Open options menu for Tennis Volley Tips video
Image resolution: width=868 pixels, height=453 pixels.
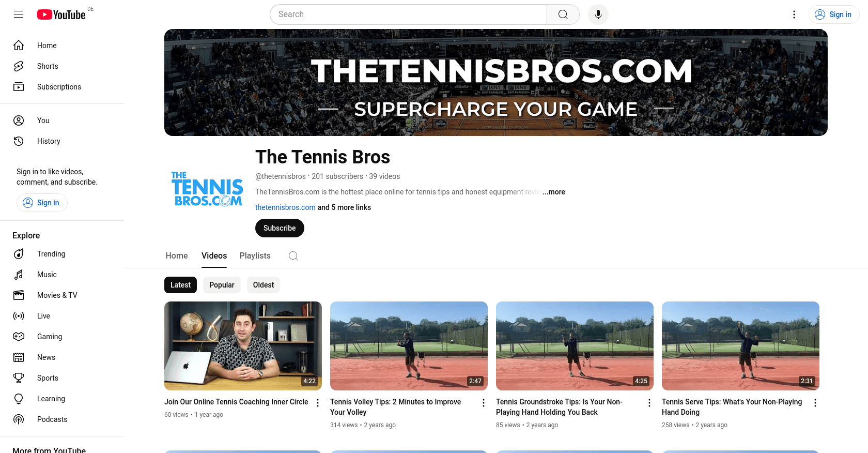click(x=484, y=403)
